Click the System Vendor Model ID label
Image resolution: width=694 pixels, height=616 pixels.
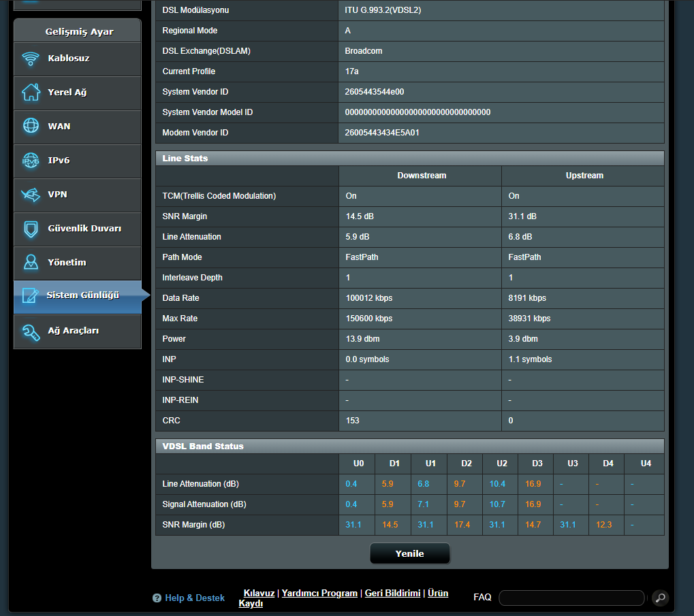tap(208, 112)
